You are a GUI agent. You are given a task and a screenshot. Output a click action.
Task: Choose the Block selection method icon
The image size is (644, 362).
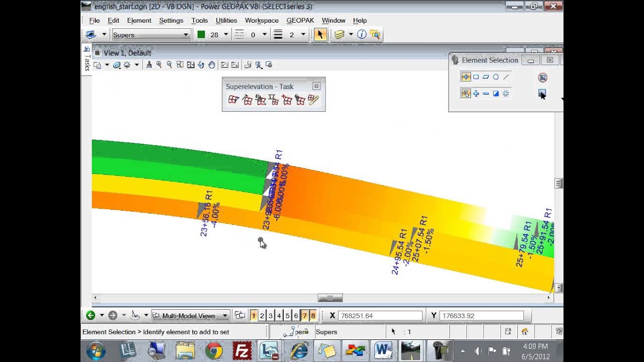(x=476, y=77)
